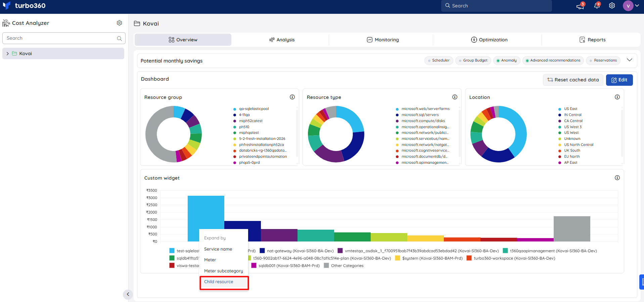Click IN Central legend item
Screen dimensions: 644x302
(570, 115)
